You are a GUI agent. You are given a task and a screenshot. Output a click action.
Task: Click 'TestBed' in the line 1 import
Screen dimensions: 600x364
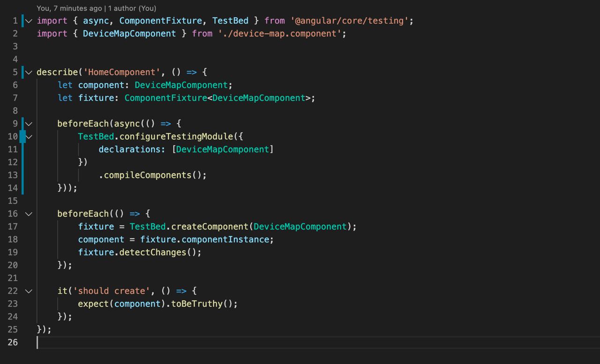point(231,21)
